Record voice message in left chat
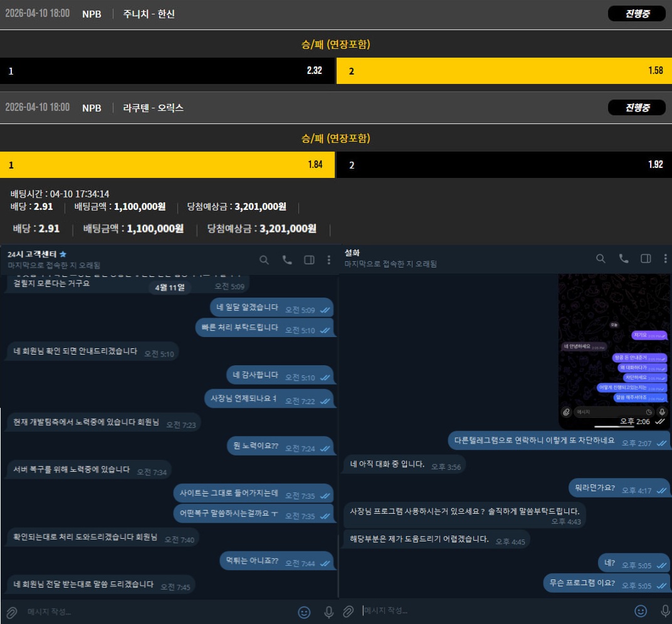The image size is (672, 624). (328, 611)
